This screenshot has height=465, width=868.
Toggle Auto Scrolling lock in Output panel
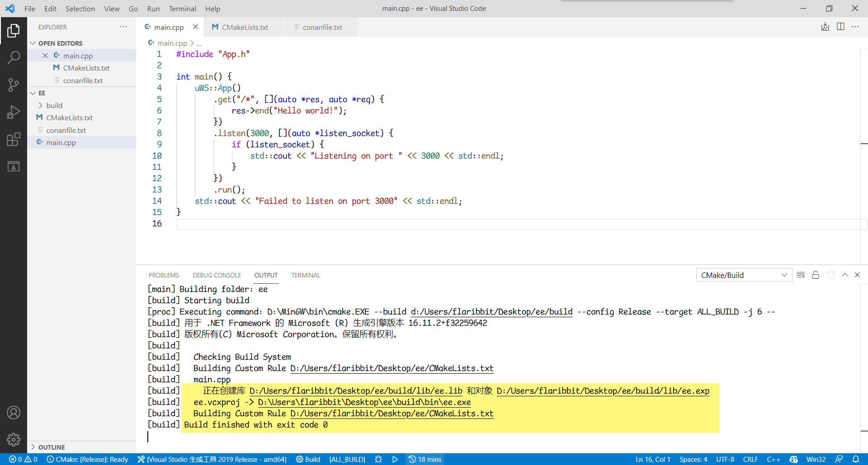pos(816,275)
